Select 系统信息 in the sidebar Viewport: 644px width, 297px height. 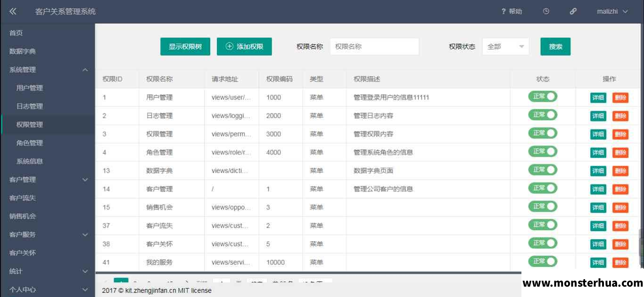tap(47, 161)
